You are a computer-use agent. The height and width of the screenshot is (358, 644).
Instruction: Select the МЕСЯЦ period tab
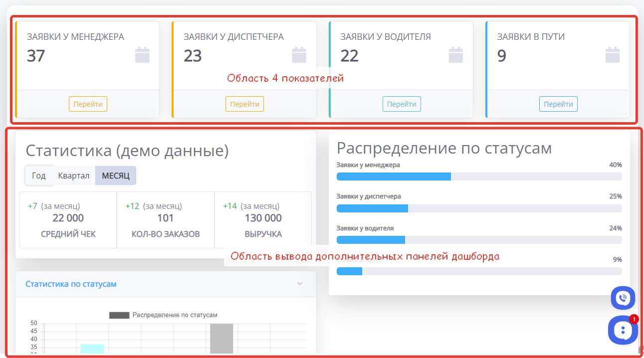[x=116, y=176]
